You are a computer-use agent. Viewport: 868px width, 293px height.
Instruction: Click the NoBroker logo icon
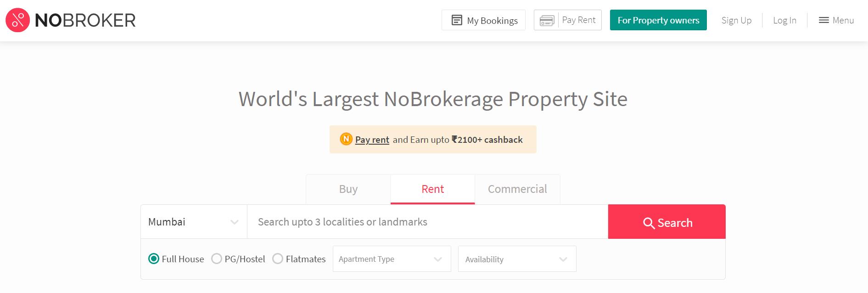click(17, 20)
